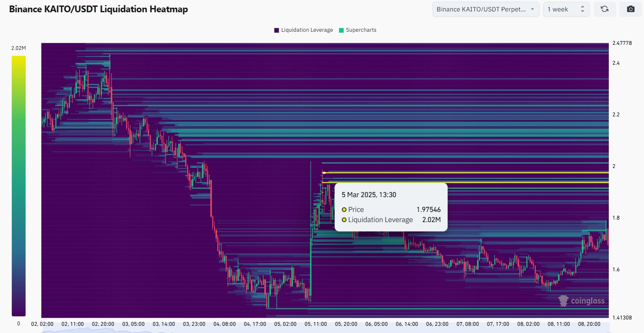Click the 06, 14:00 time axis label
The height and width of the screenshot is (333, 644).
[x=407, y=324]
